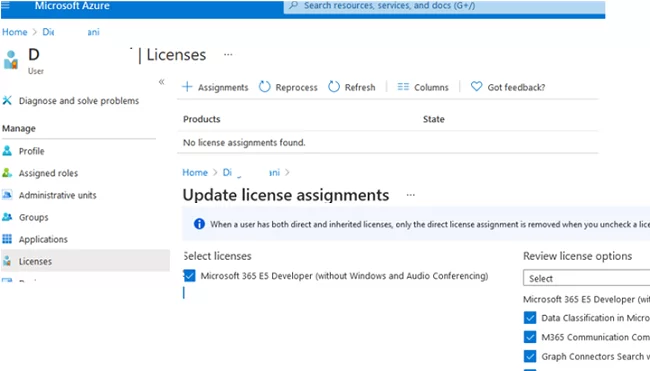Focus the Search resources, services, and docs field

point(444,6)
